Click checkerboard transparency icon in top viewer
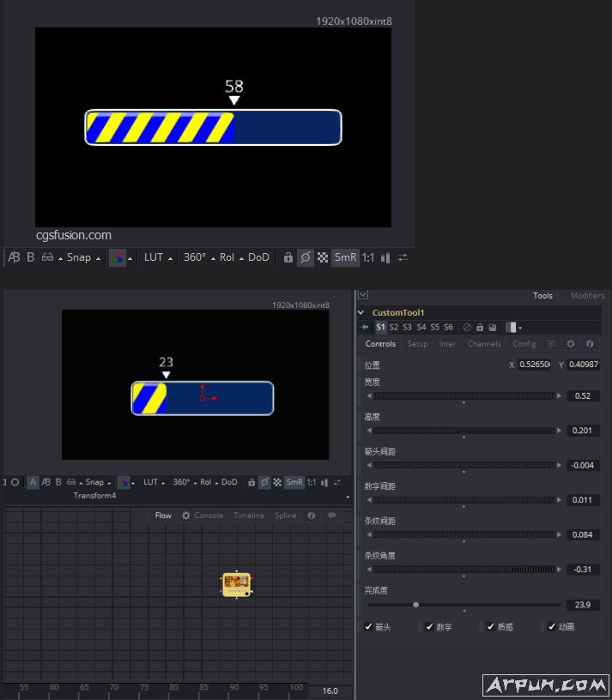The height and width of the screenshot is (700, 612). click(x=323, y=257)
